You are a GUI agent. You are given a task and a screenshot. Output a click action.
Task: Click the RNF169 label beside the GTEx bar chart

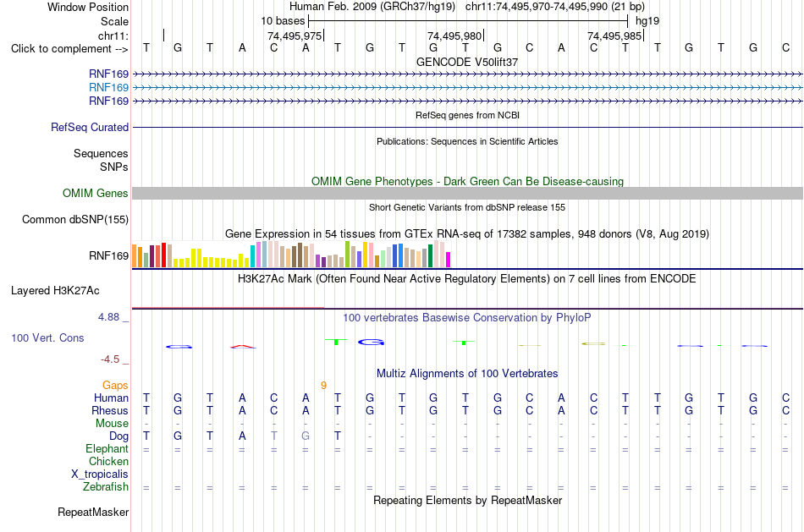coord(108,255)
